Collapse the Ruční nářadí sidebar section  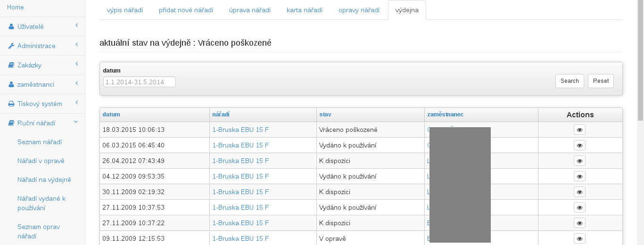click(x=42, y=123)
